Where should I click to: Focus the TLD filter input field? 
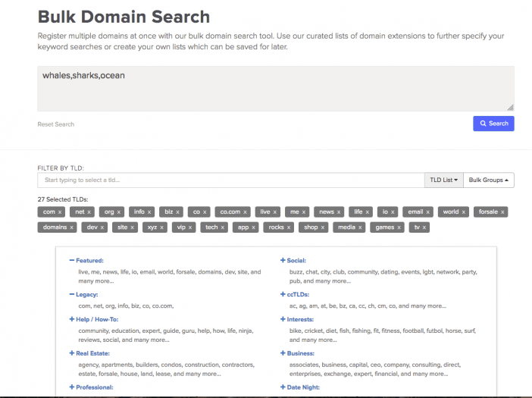[x=231, y=180]
